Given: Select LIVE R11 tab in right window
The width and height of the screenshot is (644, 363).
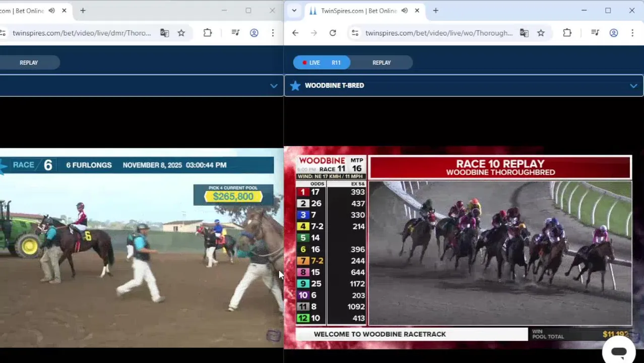Looking at the screenshot, I should [322, 63].
